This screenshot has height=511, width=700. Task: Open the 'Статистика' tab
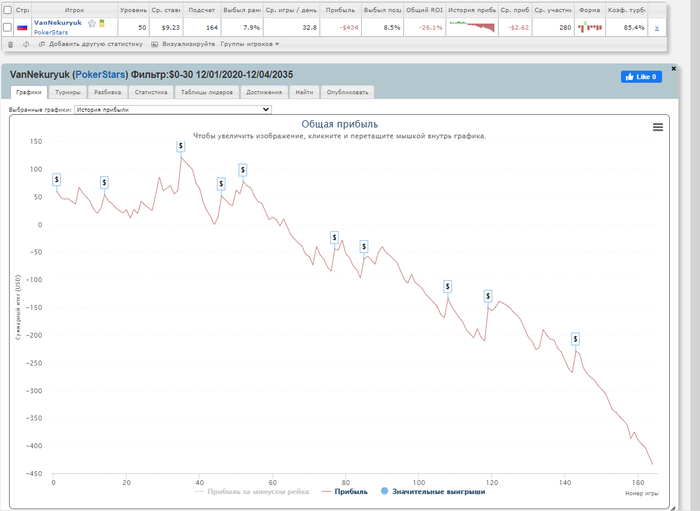pos(151,92)
